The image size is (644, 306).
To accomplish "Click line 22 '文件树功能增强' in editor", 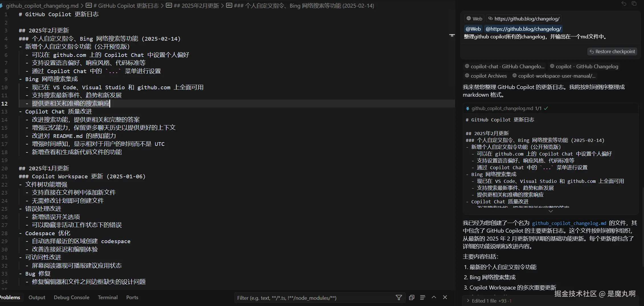I will [x=46, y=185].
